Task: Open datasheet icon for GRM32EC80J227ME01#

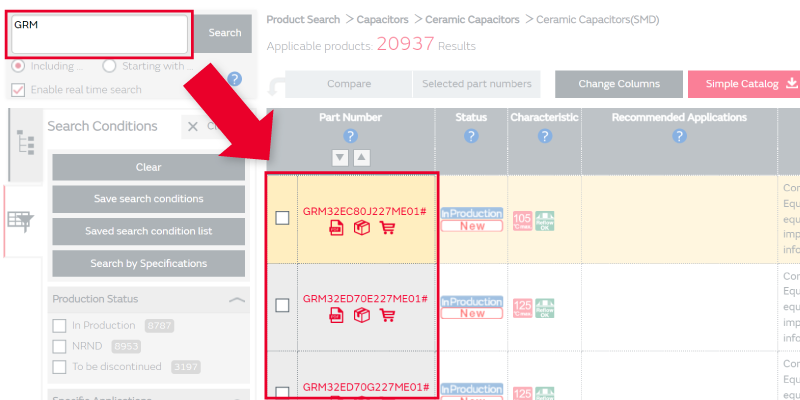Action: tap(337, 229)
